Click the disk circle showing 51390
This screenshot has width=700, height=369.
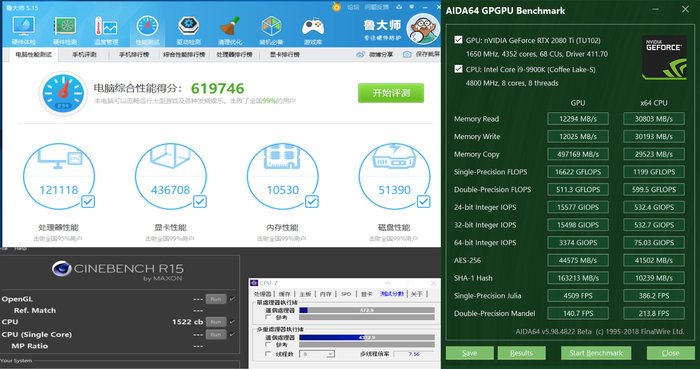pos(395,176)
